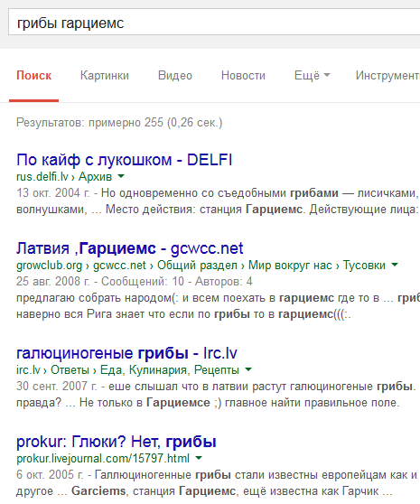420x504 pixels.
Task: Expand the Ещё dropdown menu
Action: [x=312, y=76]
